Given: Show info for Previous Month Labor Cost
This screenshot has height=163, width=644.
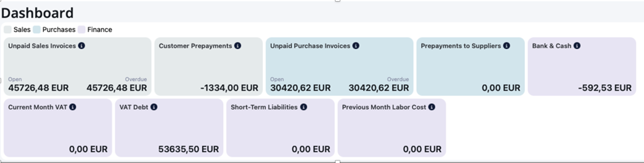Looking at the screenshot, I should click(x=432, y=107).
